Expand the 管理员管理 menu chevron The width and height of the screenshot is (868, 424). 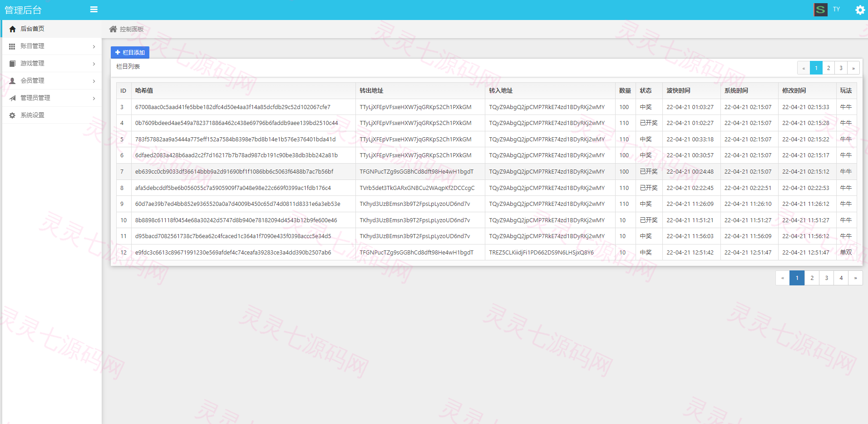tap(94, 98)
